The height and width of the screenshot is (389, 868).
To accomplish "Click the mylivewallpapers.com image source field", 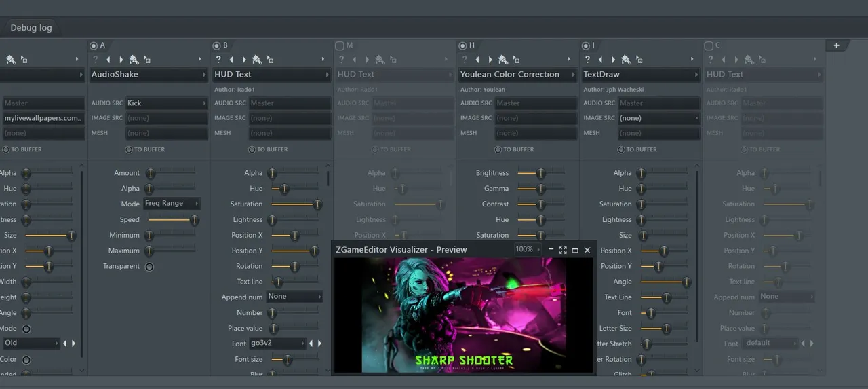I will pyautogui.click(x=43, y=118).
